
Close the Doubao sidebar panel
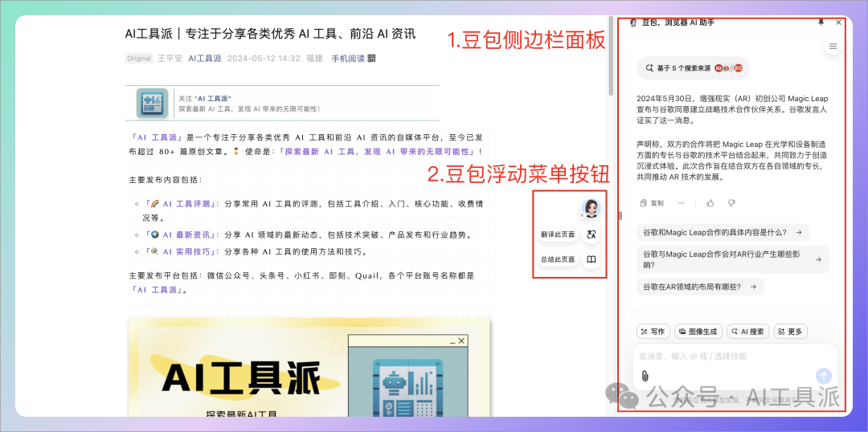point(838,22)
